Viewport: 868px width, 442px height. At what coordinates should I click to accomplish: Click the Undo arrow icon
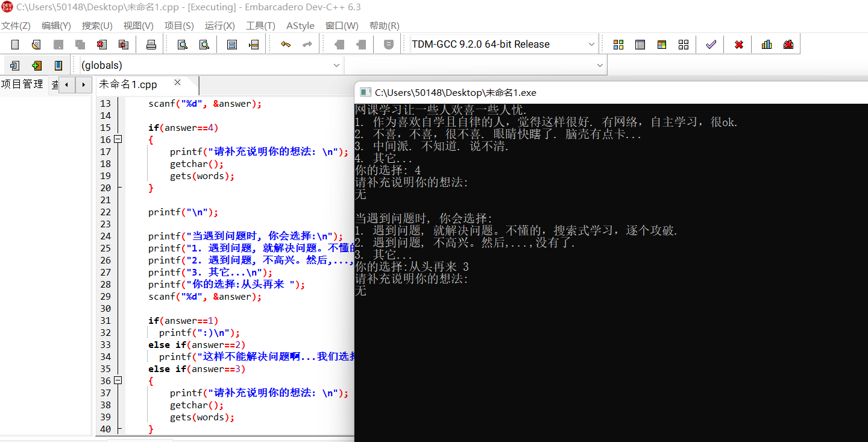coord(286,45)
